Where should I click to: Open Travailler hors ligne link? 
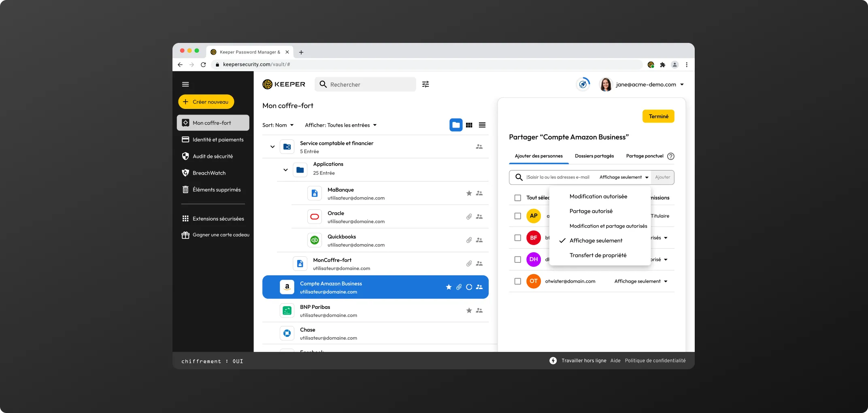point(584,361)
